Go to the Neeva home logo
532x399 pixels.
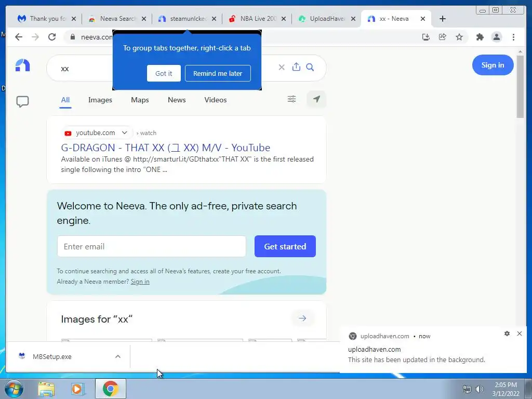23,65
